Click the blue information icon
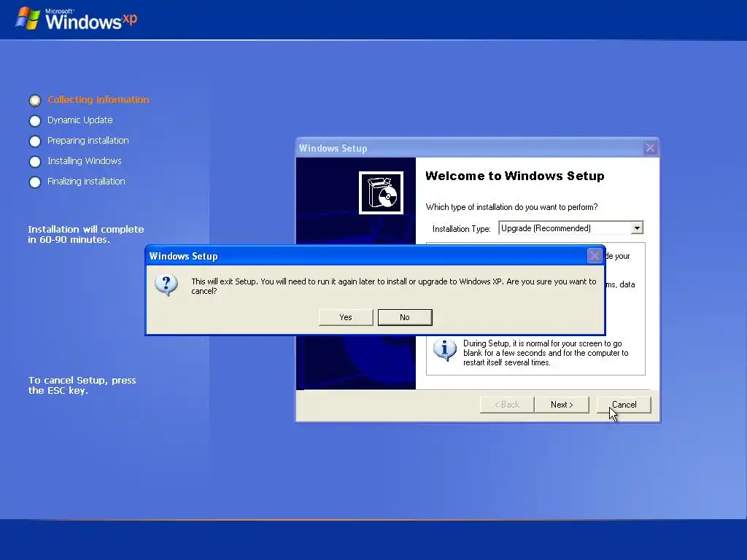This screenshot has height=560, width=747. [x=444, y=350]
